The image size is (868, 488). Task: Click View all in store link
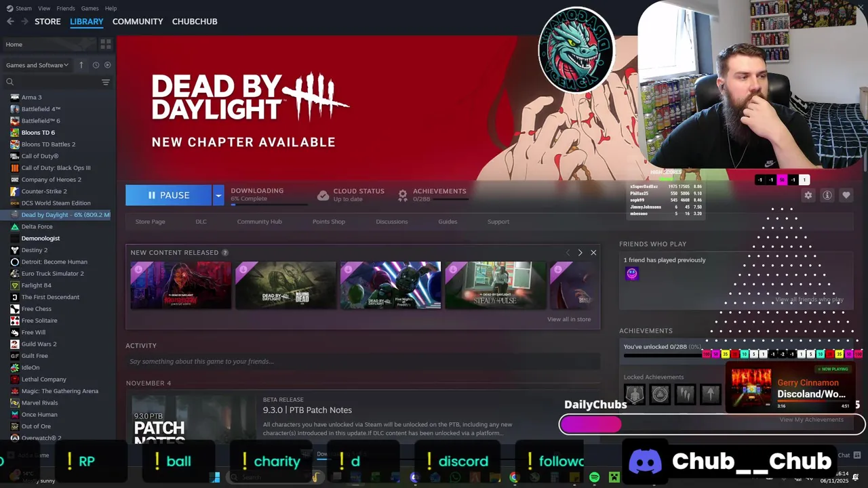tap(569, 319)
